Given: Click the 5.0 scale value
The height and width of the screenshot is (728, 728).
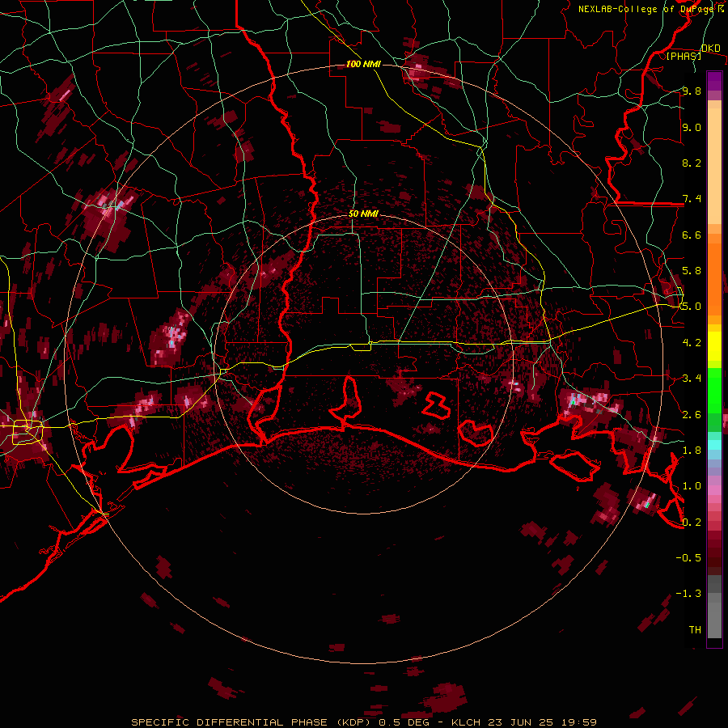Looking at the screenshot, I should click(692, 307).
